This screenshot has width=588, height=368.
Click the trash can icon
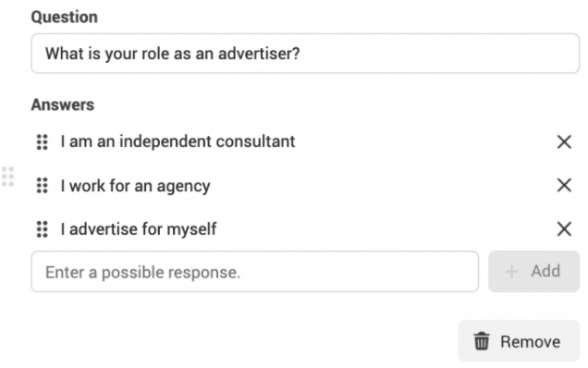482,341
